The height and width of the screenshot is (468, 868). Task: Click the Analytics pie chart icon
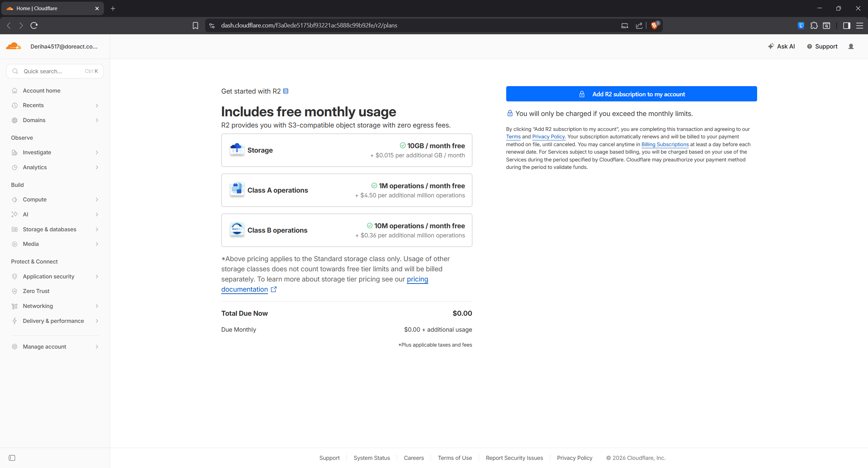point(15,168)
